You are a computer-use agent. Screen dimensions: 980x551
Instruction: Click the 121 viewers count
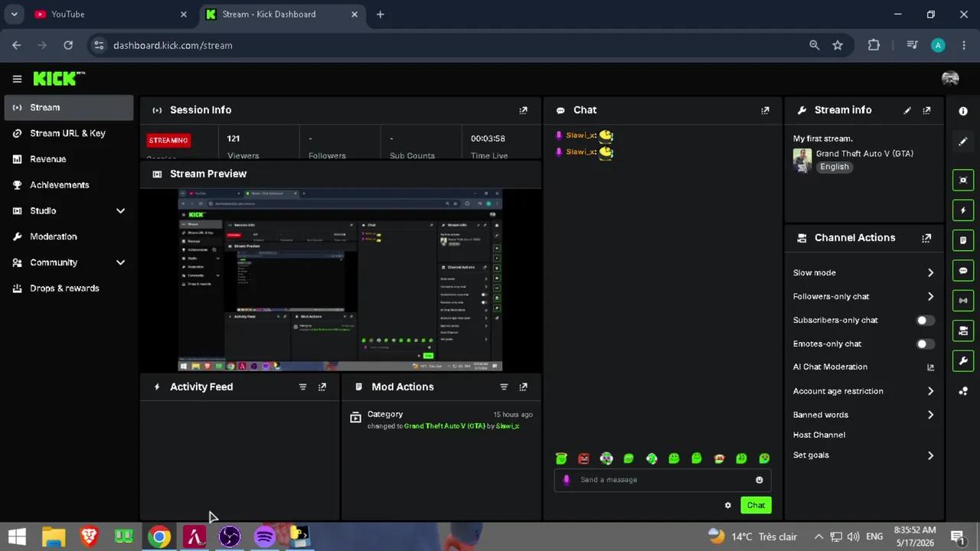(x=234, y=139)
